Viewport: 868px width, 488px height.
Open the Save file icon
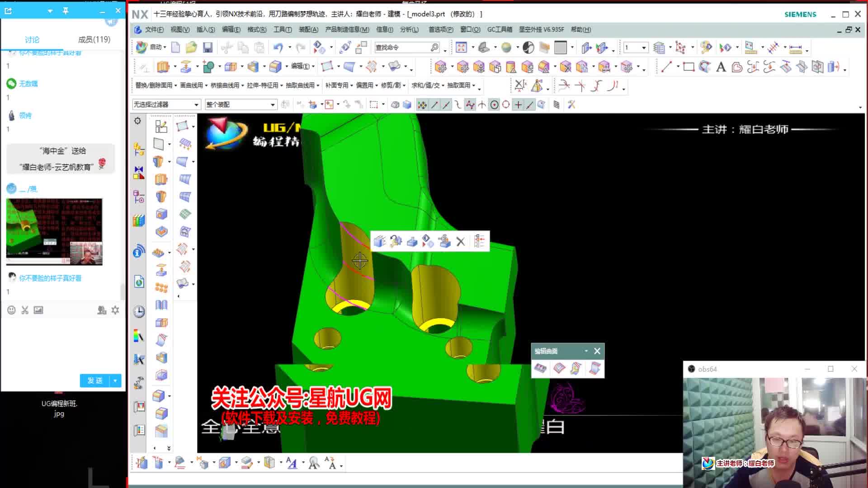coord(208,47)
